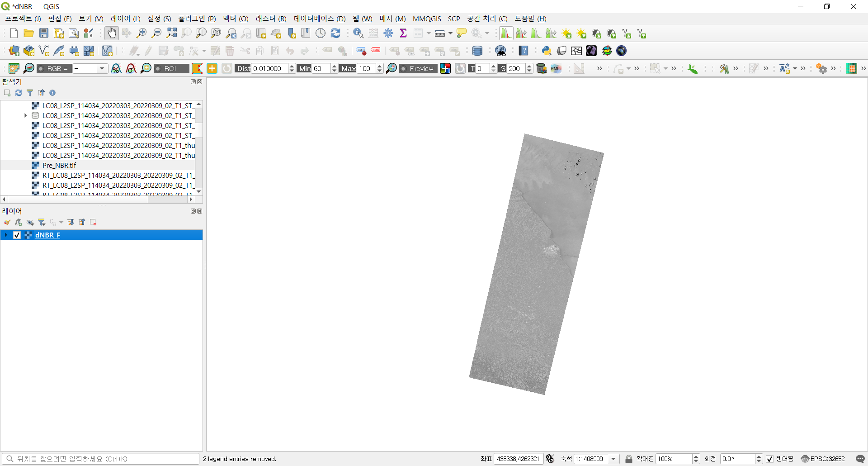
Task: Select the Identify Features tool
Action: [x=359, y=33]
